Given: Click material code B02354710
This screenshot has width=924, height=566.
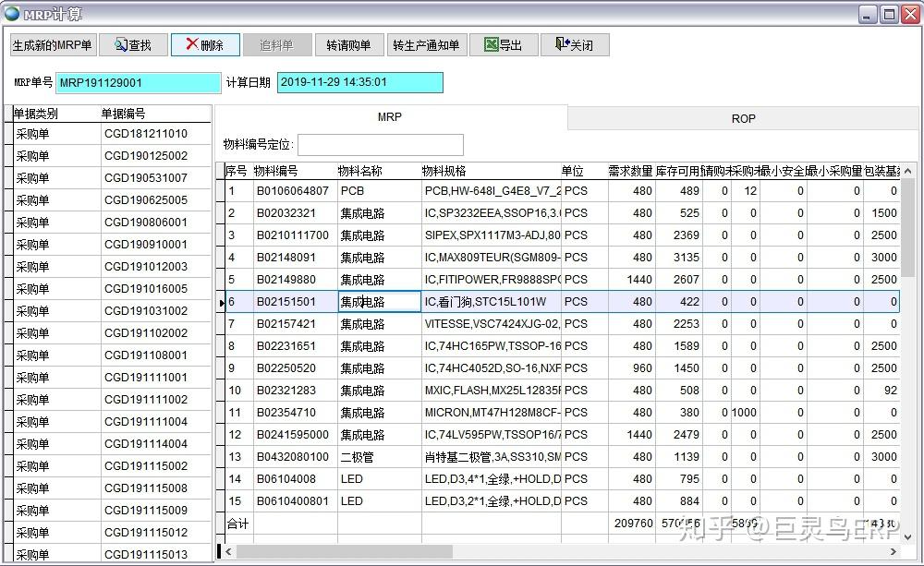Looking at the screenshot, I should 286,413.
